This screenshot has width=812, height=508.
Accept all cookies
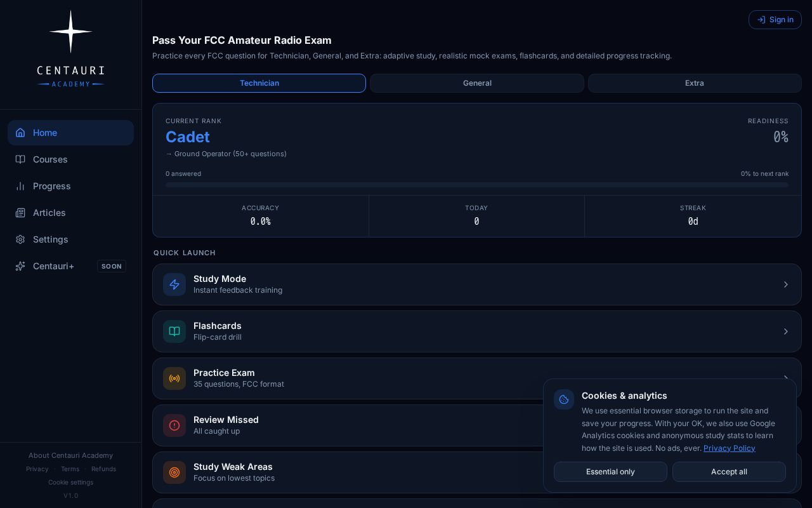[x=729, y=472]
